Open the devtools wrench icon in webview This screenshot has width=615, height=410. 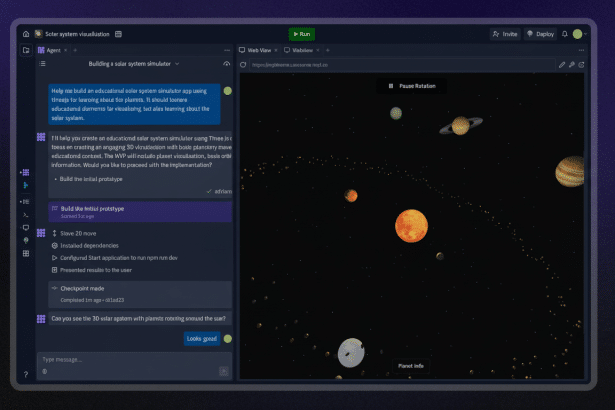tap(572, 65)
